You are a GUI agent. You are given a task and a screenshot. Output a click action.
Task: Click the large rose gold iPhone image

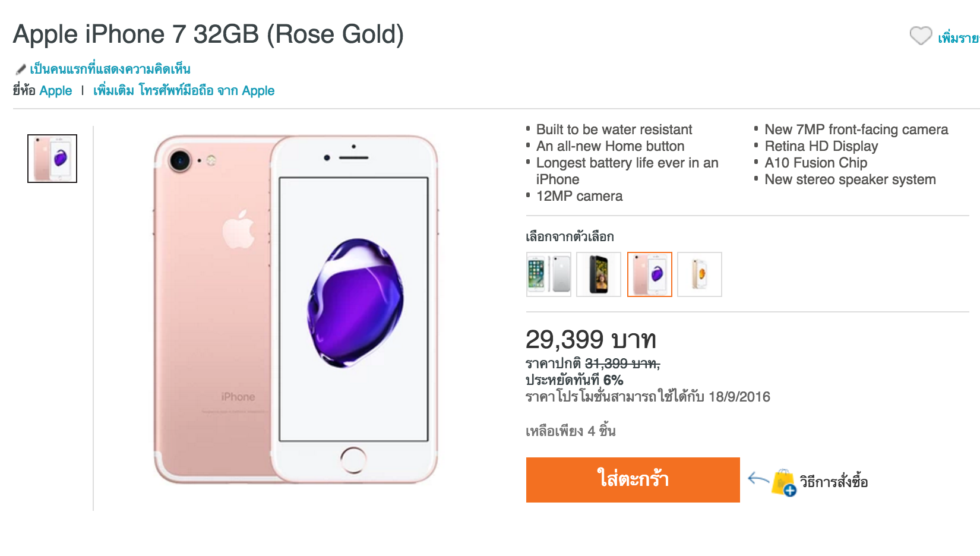[x=295, y=309]
